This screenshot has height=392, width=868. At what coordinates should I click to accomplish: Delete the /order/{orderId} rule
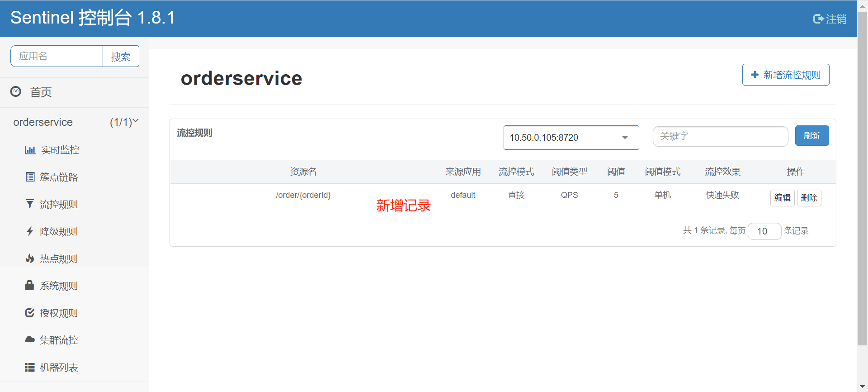(809, 198)
